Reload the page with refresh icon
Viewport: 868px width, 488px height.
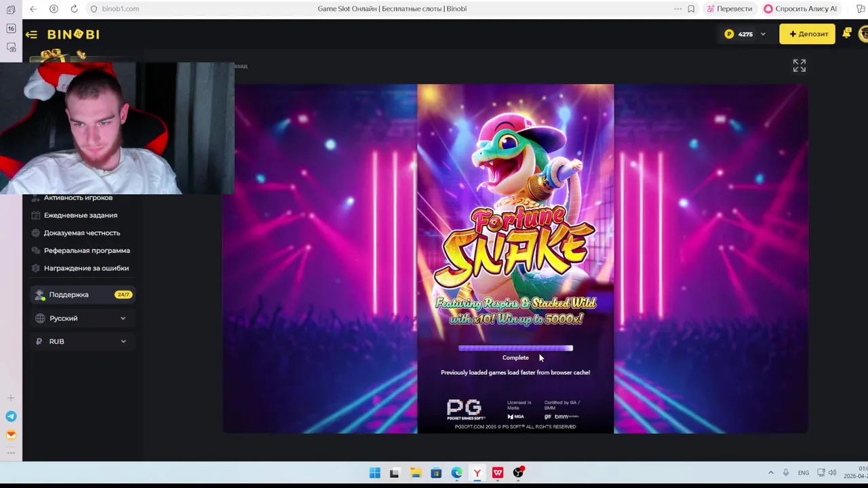click(x=74, y=9)
